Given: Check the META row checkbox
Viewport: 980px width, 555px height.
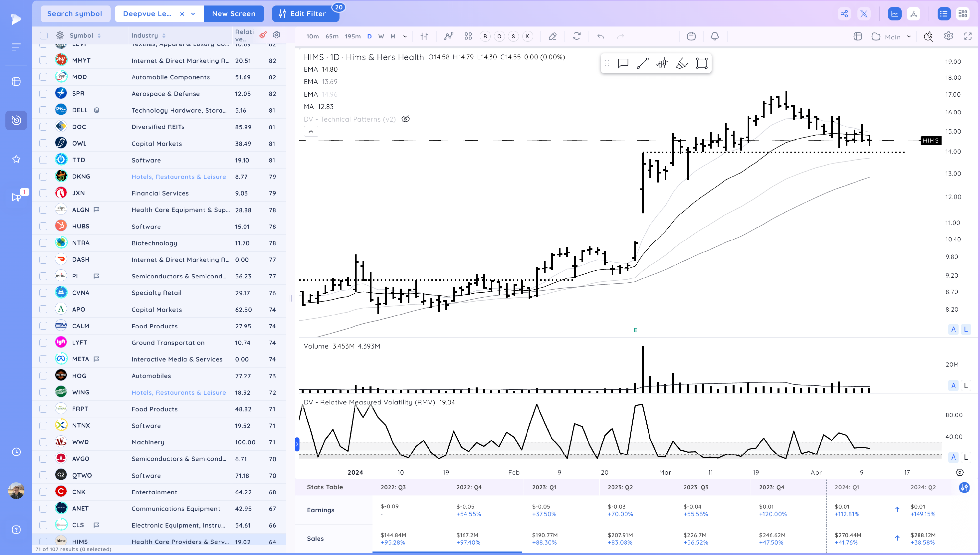Looking at the screenshot, I should pyautogui.click(x=43, y=359).
